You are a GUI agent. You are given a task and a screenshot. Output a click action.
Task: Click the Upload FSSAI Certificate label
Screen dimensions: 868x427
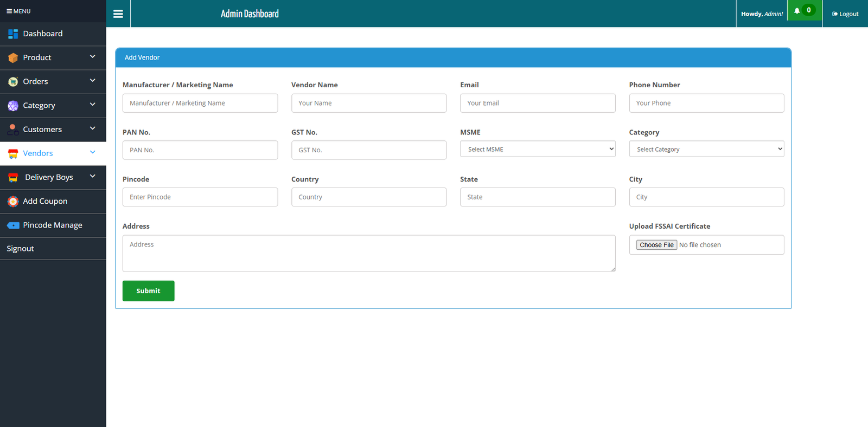[669, 227]
